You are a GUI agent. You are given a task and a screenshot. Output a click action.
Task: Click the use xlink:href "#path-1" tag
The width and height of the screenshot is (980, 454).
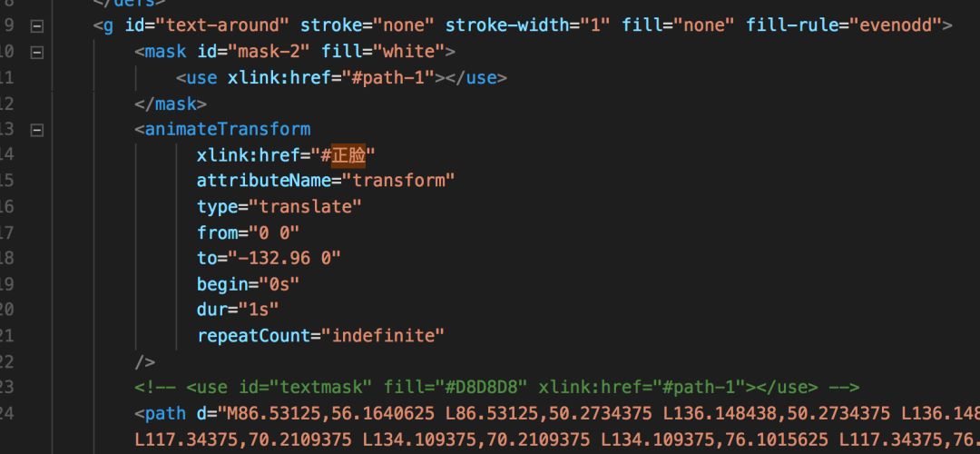(x=341, y=78)
